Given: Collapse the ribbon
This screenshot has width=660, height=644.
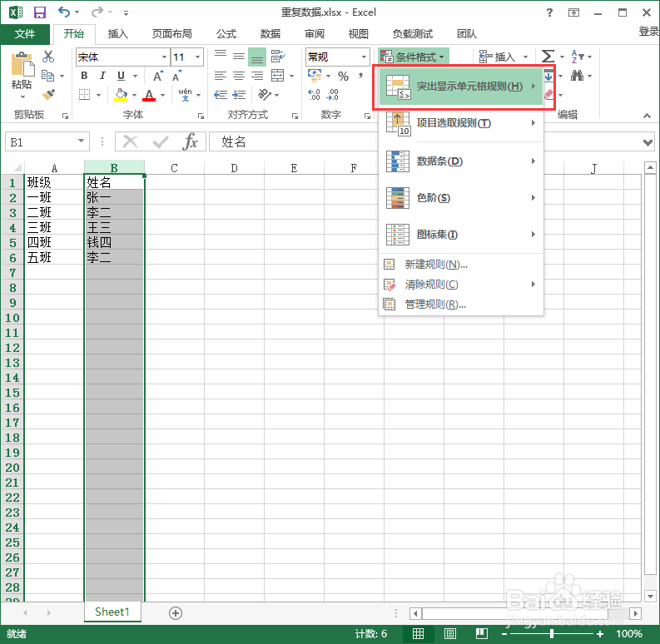Looking at the screenshot, I should tap(647, 116).
